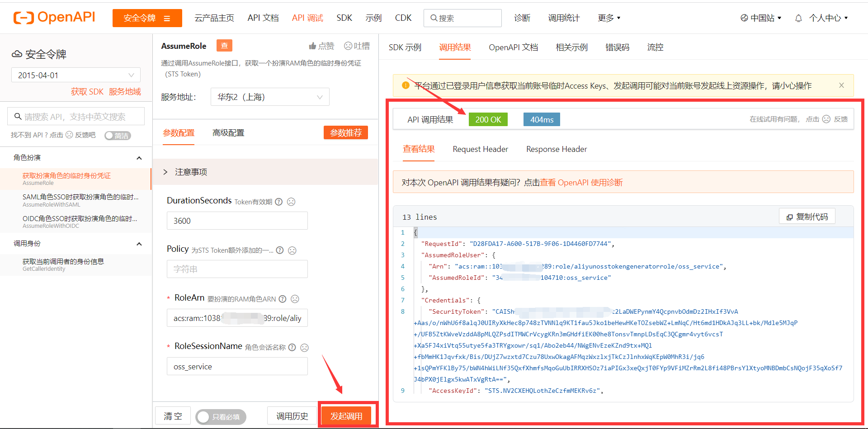The image size is (868, 429).
Task: Click the help icon beside DurationSeconds
Action: [279, 202]
